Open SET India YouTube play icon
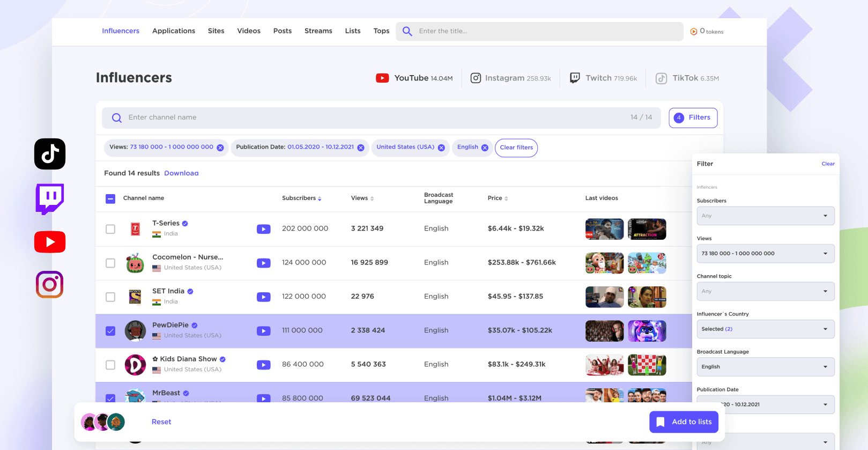The height and width of the screenshot is (450, 868). [264, 297]
